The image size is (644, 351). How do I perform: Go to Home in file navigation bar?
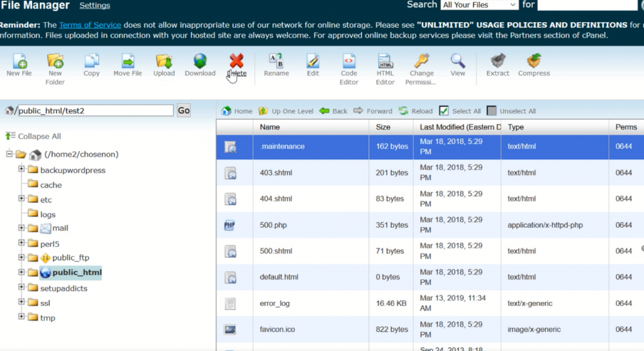237,111
